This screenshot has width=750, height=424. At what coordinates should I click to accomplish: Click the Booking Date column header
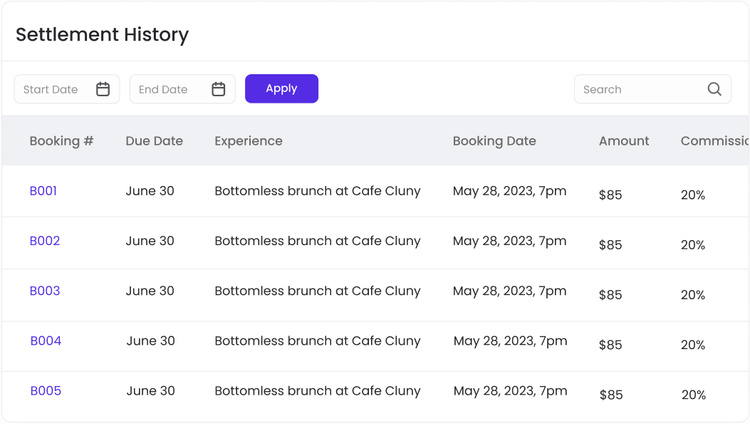point(494,141)
